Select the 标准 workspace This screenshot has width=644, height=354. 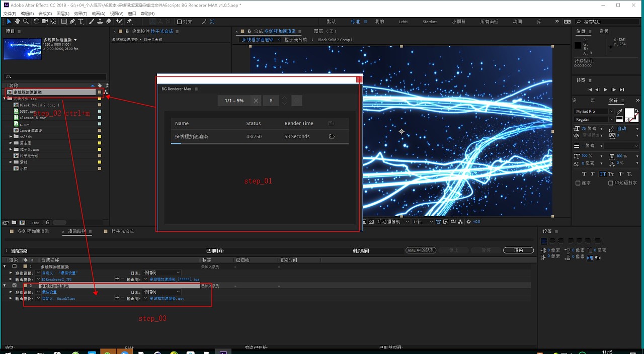coord(355,22)
